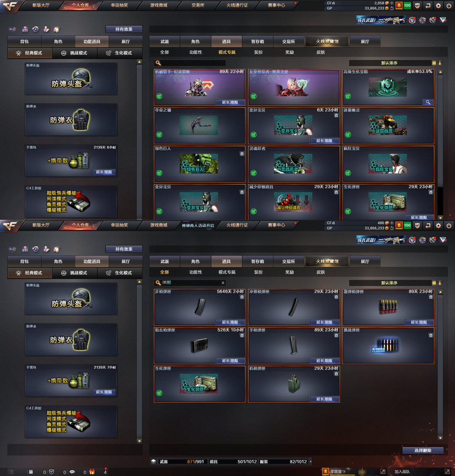Image resolution: width=455 pixels, height=476 pixels.
Task: Select the 灵魂忍者 item thumbnail
Action: pyautogui.click(x=293, y=164)
